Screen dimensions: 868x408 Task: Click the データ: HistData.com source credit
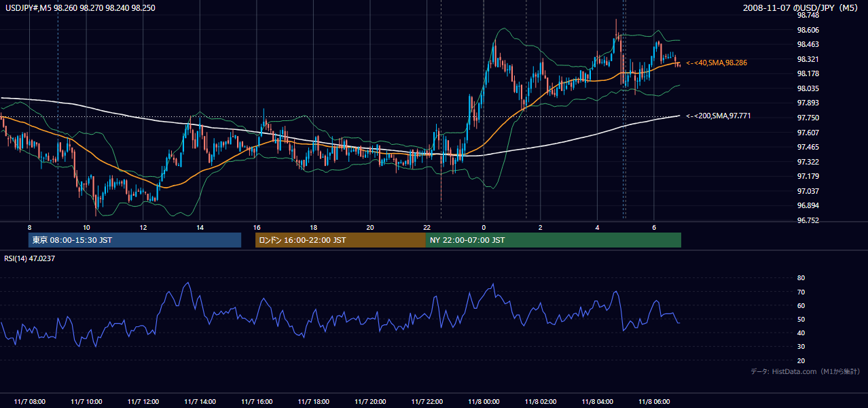[805, 371]
